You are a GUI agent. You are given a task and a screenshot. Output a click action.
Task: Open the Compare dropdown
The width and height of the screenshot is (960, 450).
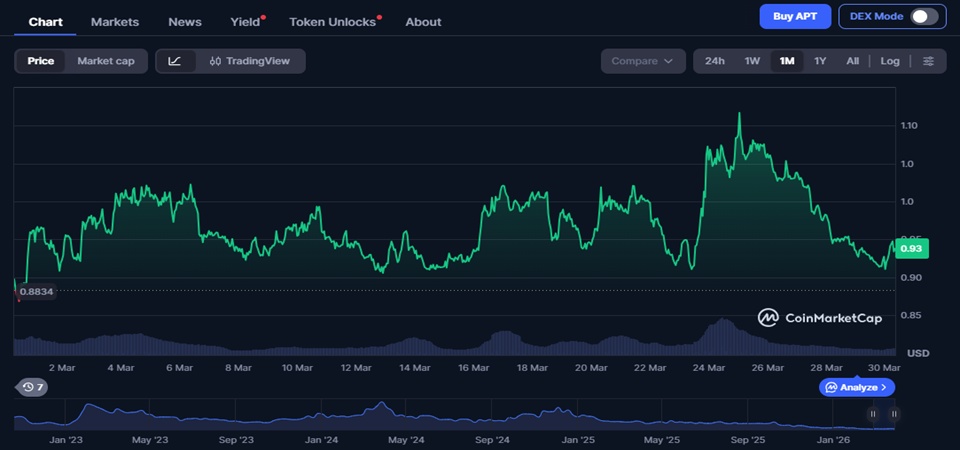click(x=643, y=61)
